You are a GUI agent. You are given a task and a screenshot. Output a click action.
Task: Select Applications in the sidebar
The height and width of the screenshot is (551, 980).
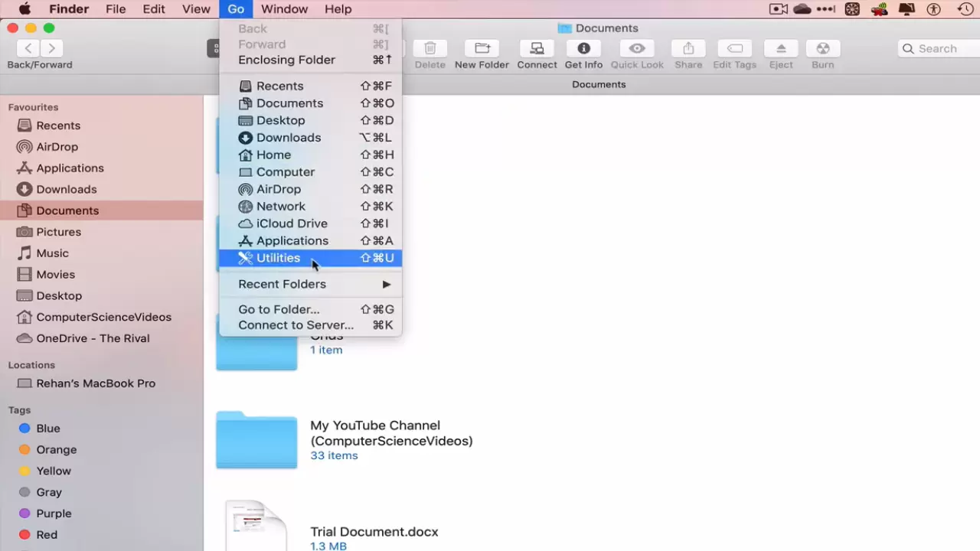101,168
